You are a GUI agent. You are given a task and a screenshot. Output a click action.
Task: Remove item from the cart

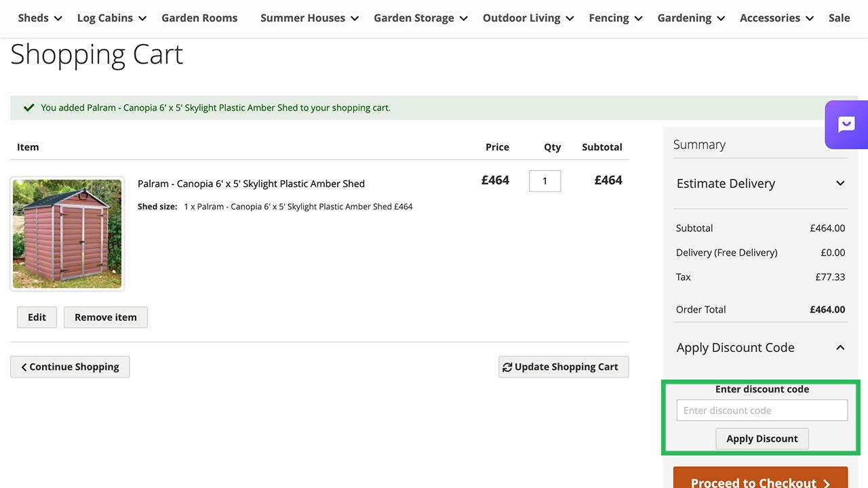click(106, 317)
